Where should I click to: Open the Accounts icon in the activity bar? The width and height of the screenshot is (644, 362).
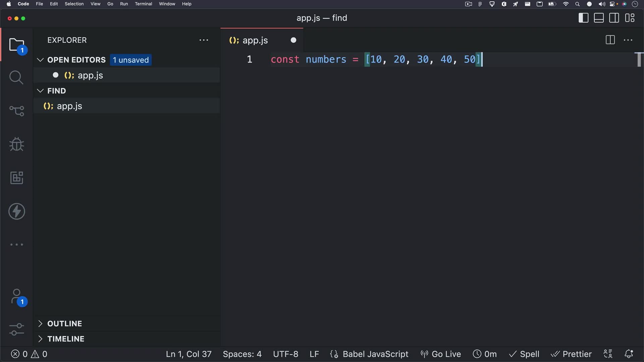tap(16, 296)
